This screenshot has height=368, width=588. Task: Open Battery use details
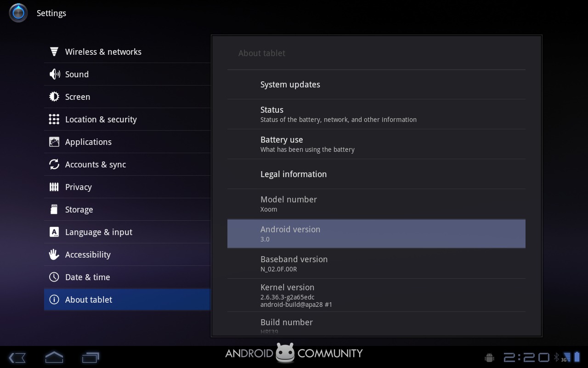(376, 144)
